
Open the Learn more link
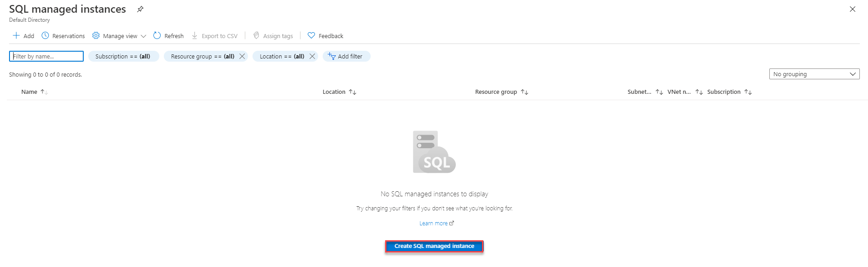point(434,223)
